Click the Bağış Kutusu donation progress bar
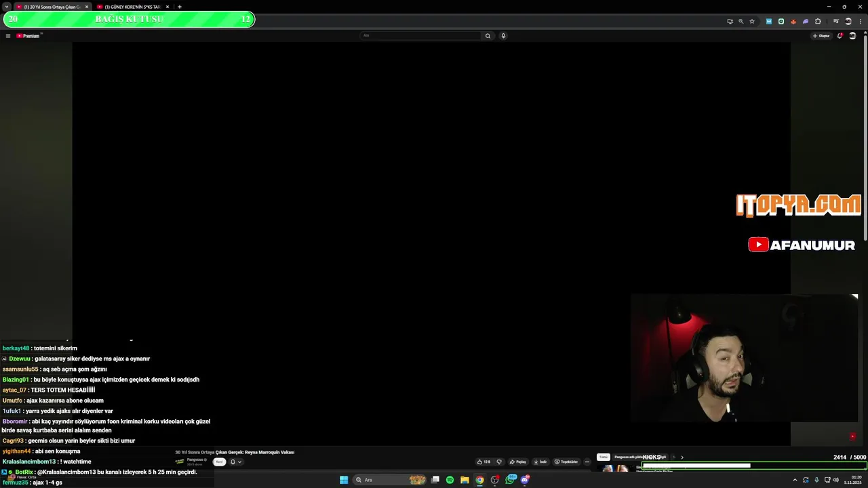Viewport: 868px width, 488px height. click(129, 19)
